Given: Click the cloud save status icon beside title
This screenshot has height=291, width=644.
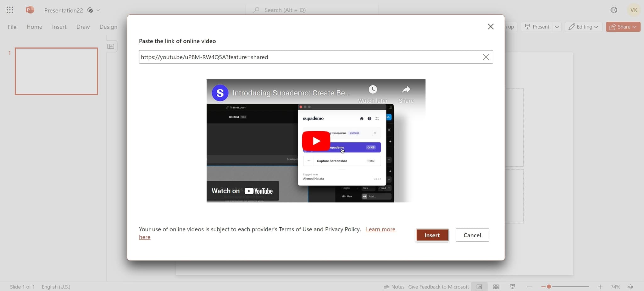Looking at the screenshot, I should coord(89,10).
